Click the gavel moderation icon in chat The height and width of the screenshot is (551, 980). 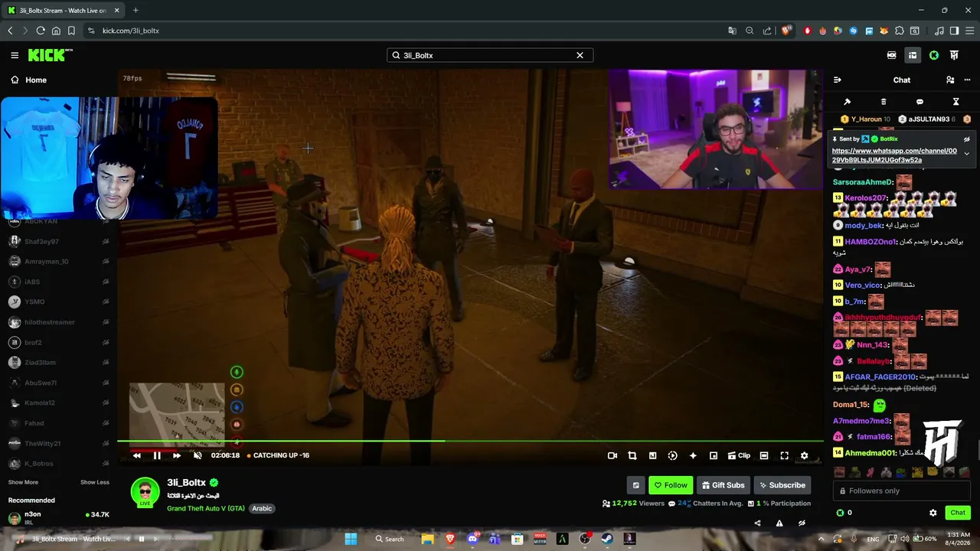coord(847,102)
